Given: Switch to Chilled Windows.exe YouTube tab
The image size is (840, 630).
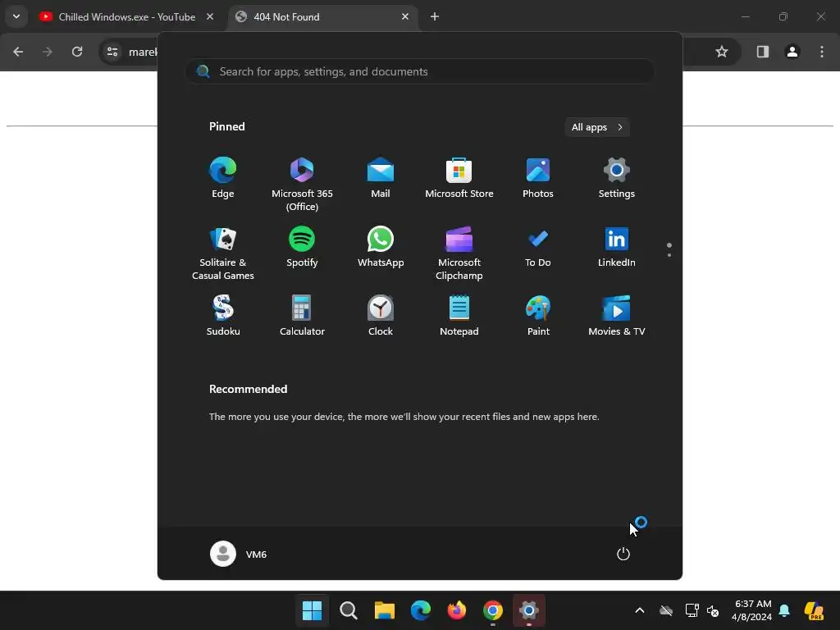Looking at the screenshot, I should [126, 17].
